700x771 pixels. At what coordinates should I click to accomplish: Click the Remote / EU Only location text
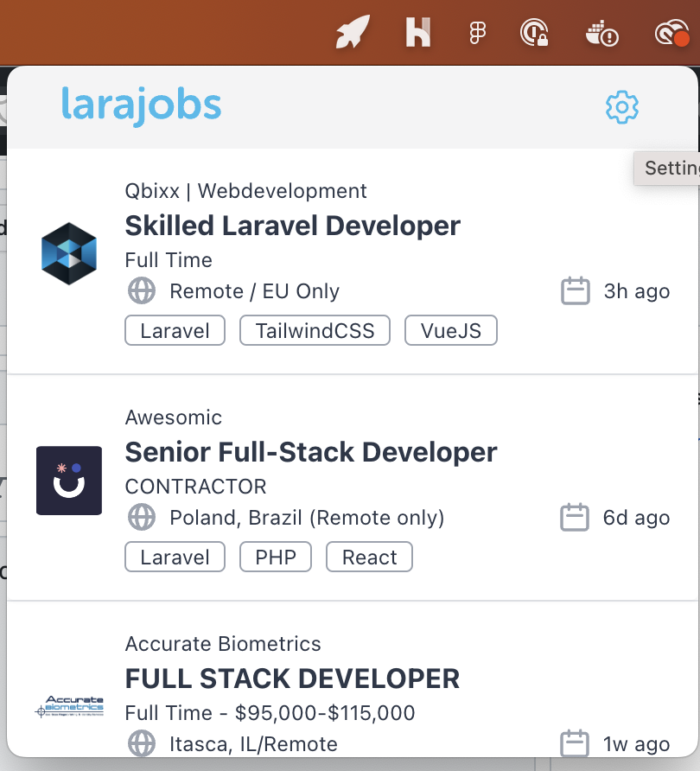pos(255,291)
